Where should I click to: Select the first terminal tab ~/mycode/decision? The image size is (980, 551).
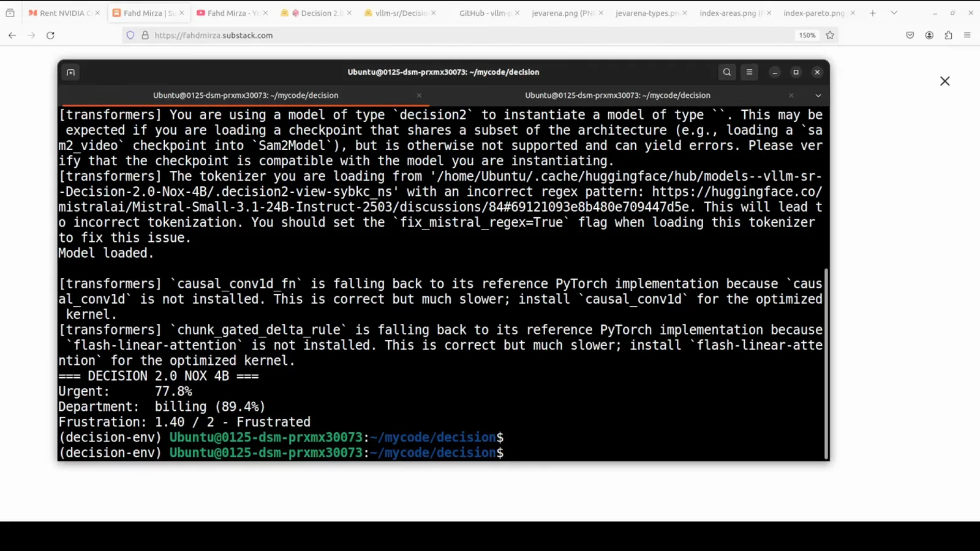(x=246, y=96)
